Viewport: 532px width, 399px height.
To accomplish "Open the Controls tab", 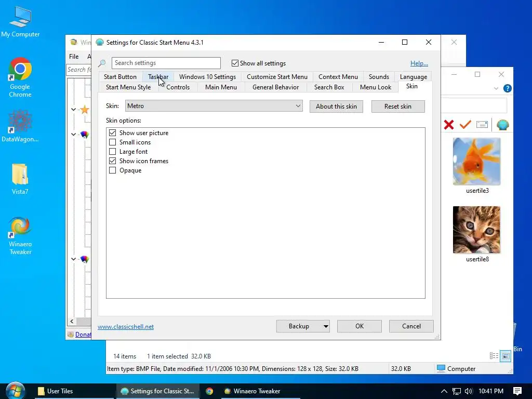I will [178, 87].
